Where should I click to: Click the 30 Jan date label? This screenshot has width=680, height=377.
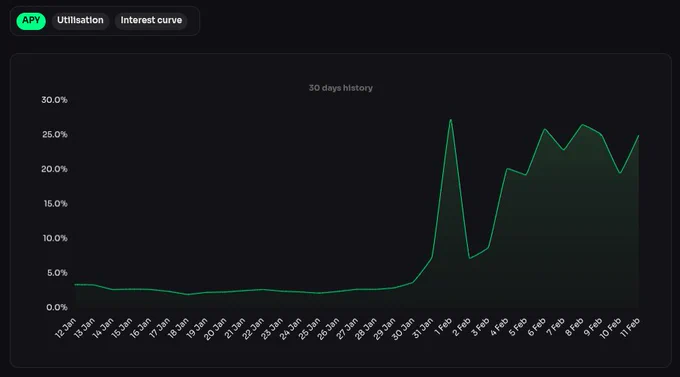point(403,329)
